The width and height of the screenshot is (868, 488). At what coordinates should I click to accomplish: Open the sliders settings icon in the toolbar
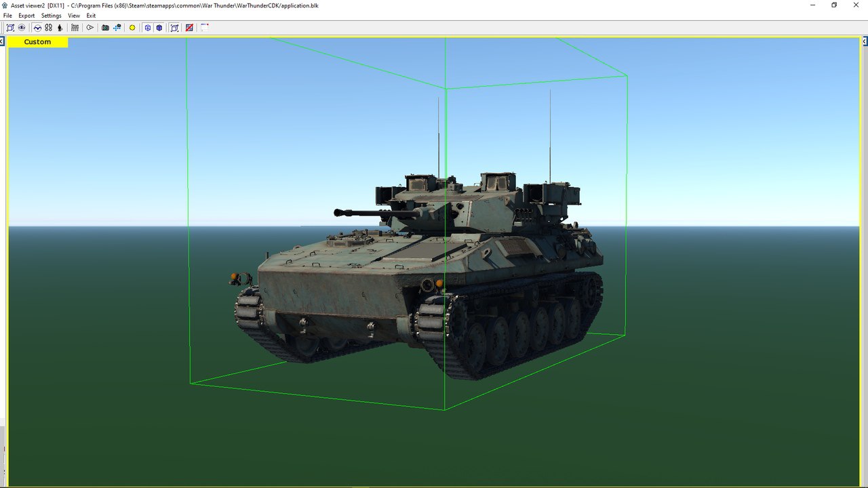click(x=75, y=28)
